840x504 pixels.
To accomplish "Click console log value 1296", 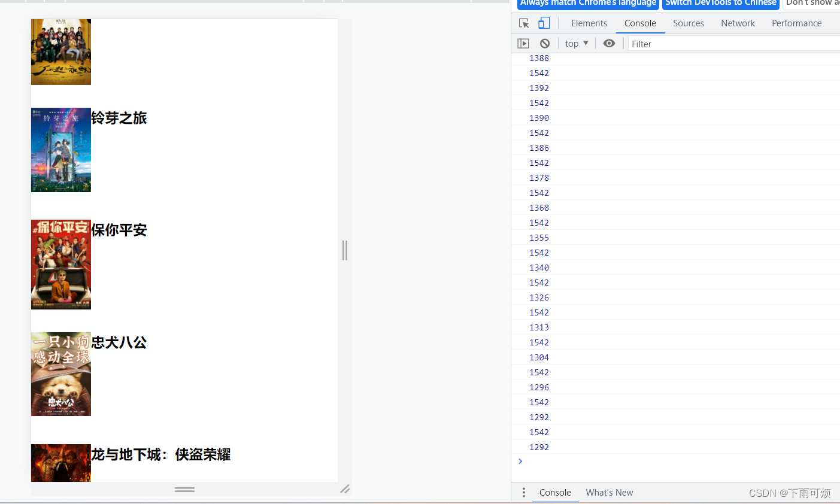I will coord(539,387).
